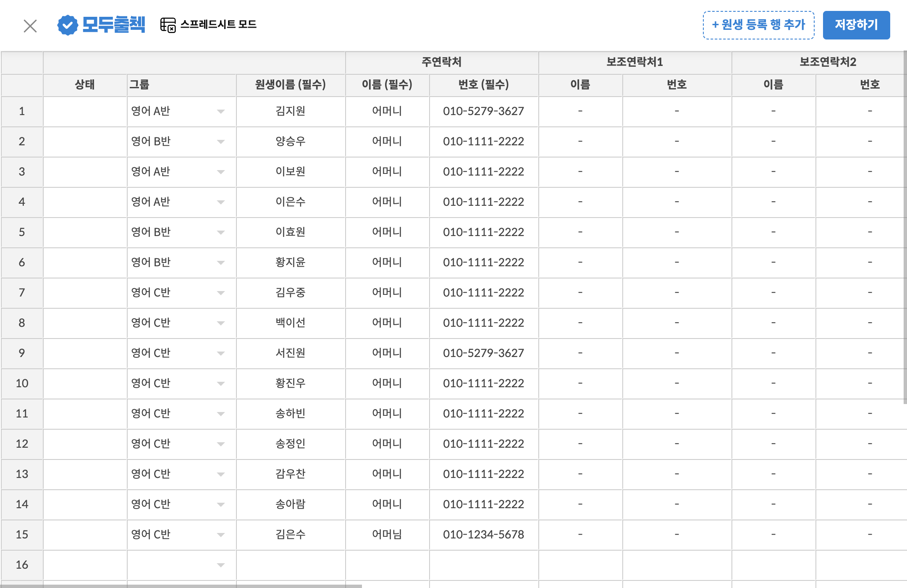This screenshot has width=907, height=588.
Task: Click the 스프레드시트 모드 table icon
Action: coord(168,25)
